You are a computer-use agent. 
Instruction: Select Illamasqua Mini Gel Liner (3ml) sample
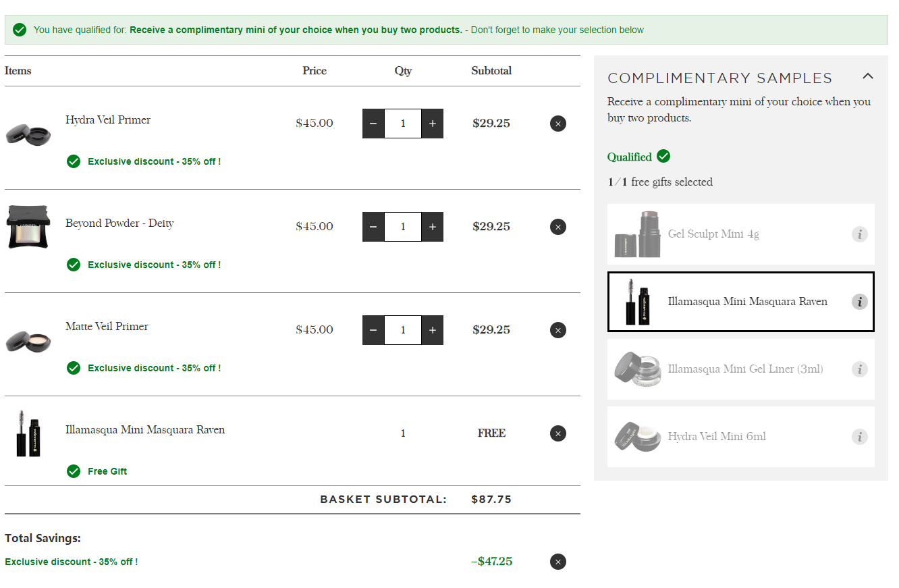(x=740, y=369)
